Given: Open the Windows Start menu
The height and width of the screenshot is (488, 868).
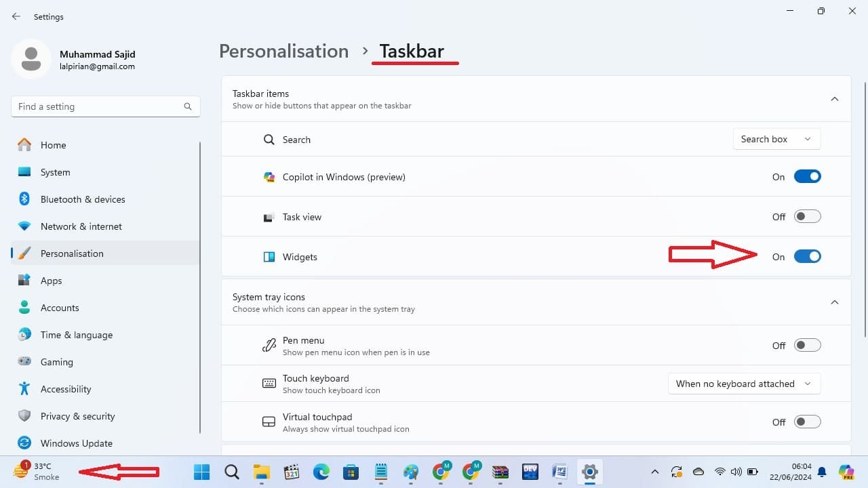Looking at the screenshot, I should click(x=201, y=472).
